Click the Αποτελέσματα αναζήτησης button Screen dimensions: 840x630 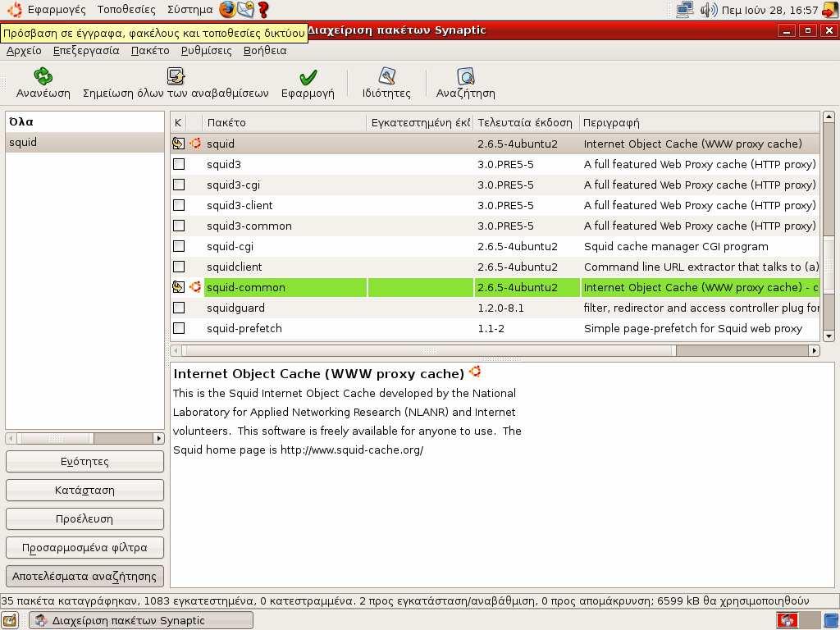[x=84, y=577]
